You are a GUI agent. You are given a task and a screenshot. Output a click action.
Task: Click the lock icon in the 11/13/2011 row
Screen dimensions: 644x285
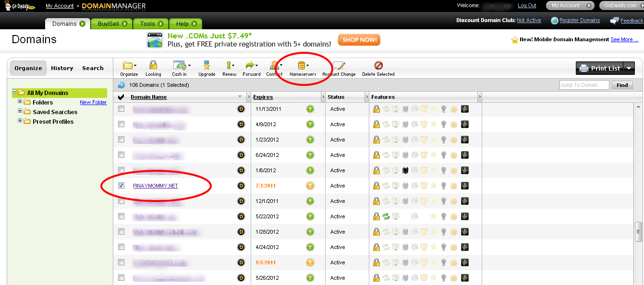coord(377,109)
